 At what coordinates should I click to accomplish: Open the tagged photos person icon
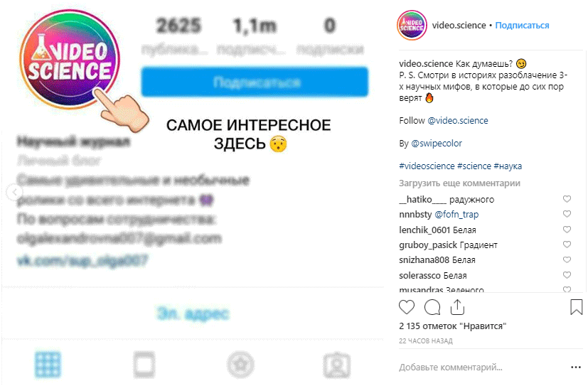337,365
